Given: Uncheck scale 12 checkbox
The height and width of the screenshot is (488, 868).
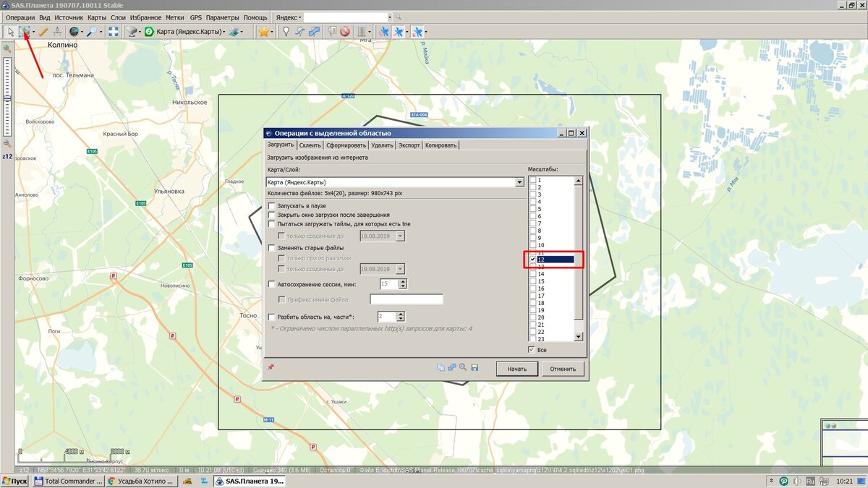Looking at the screenshot, I should [x=533, y=259].
